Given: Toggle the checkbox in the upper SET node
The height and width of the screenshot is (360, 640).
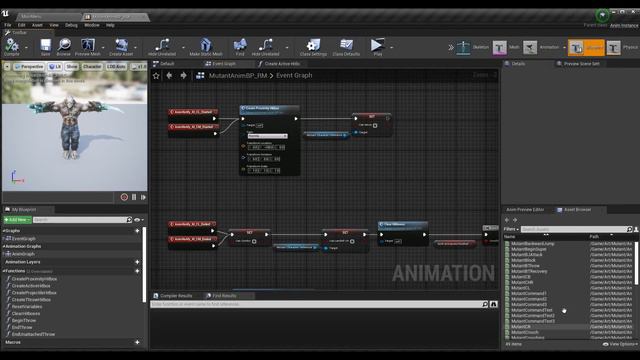Looking at the screenshot, I should click(x=375, y=125).
